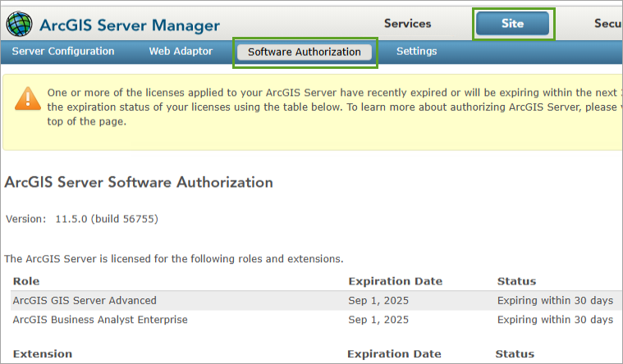Image resolution: width=623 pixels, height=364 pixels.
Task: Click Sep 1, 2025 for Business Analyst Enterprise
Action: pos(378,320)
